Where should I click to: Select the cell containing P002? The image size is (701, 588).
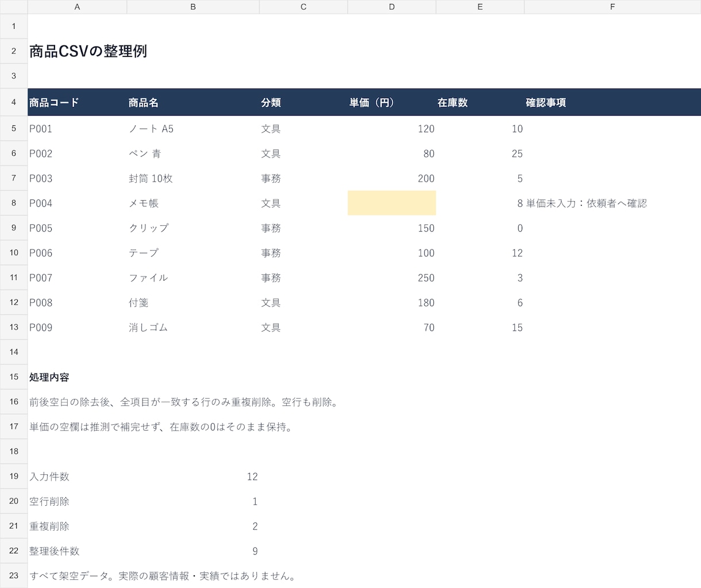[x=77, y=153]
